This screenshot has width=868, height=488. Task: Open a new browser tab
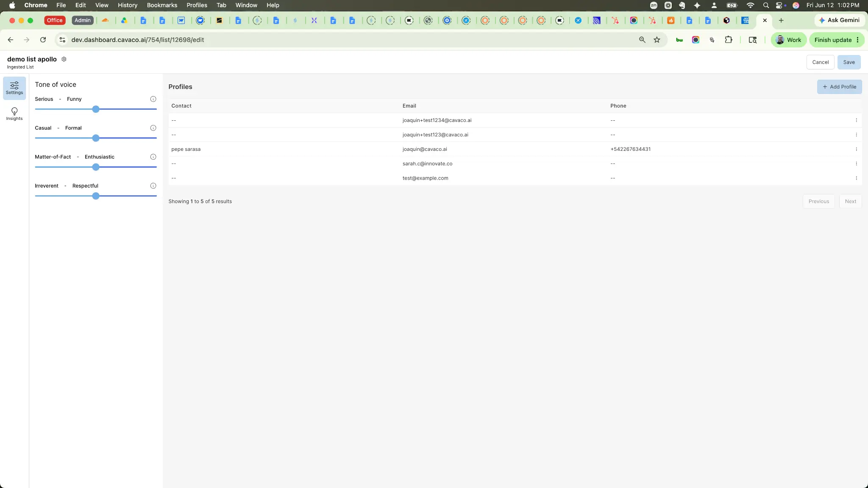pos(781,20)
